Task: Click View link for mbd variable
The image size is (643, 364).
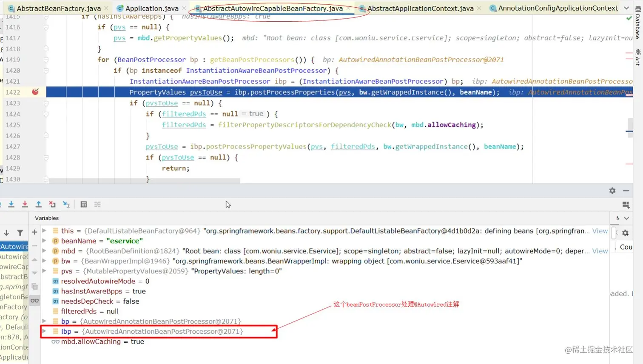Action: pyautogui.click(x=600, y=251)
